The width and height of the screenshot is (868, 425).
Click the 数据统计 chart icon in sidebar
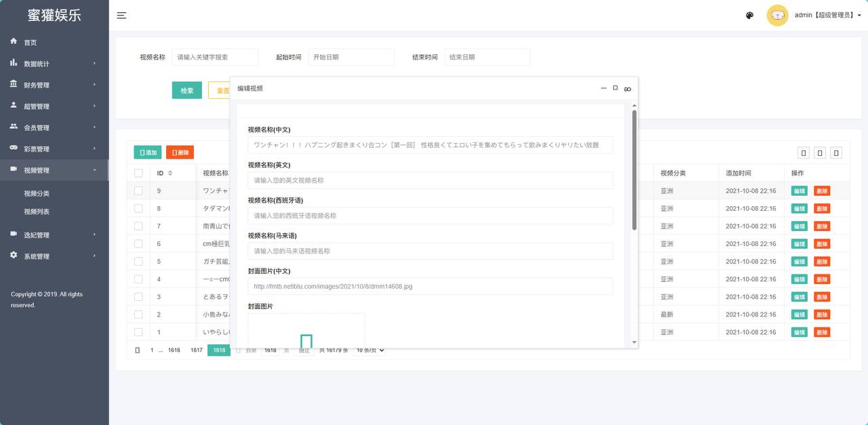tap(13, 63)
